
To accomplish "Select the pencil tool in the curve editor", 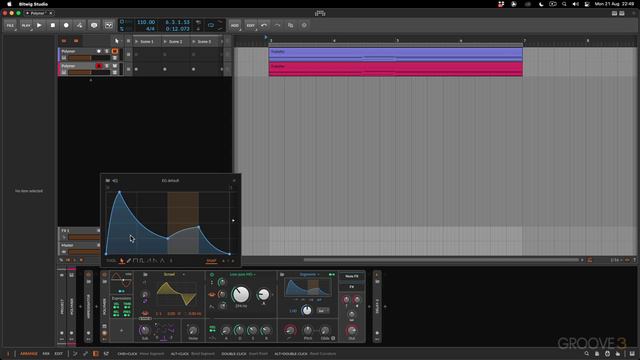I will point(129,260).
